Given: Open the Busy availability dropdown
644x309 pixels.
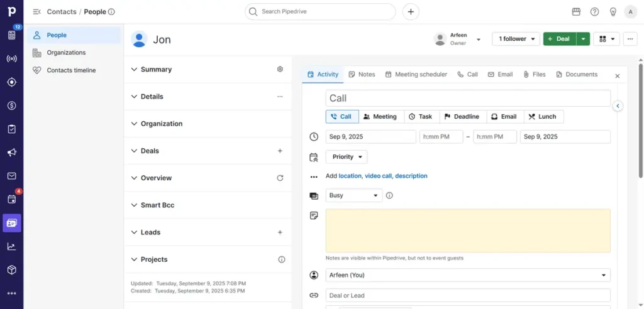Looking at the screenshot, I should [353, 195].
